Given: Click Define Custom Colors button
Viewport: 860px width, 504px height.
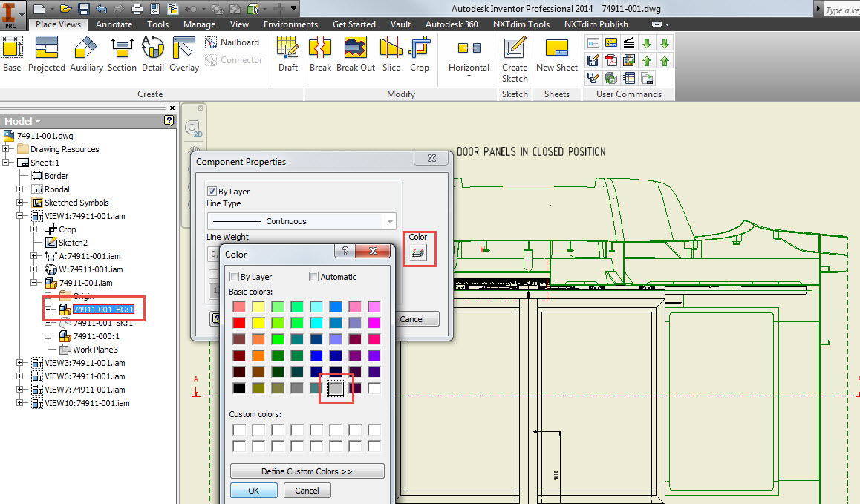Looking at the screenshot, I should (x=307, y=471).
